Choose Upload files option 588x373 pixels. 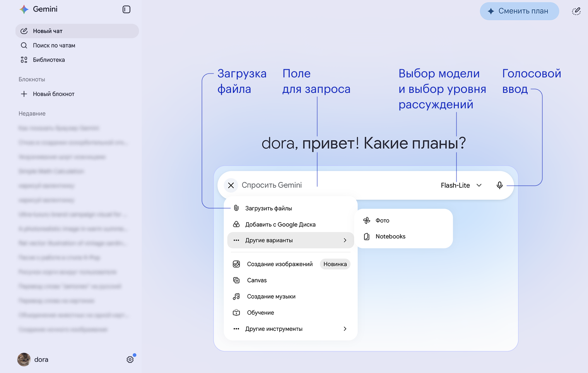point(291,208)
